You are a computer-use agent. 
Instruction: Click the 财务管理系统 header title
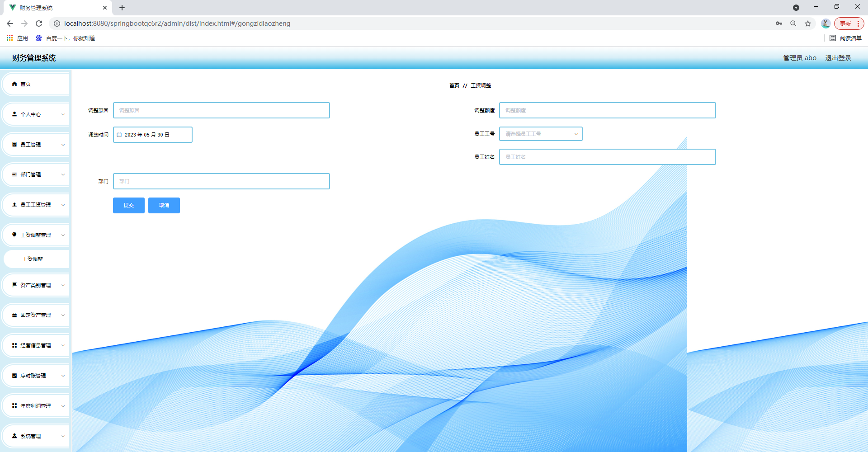coord(34,58)
